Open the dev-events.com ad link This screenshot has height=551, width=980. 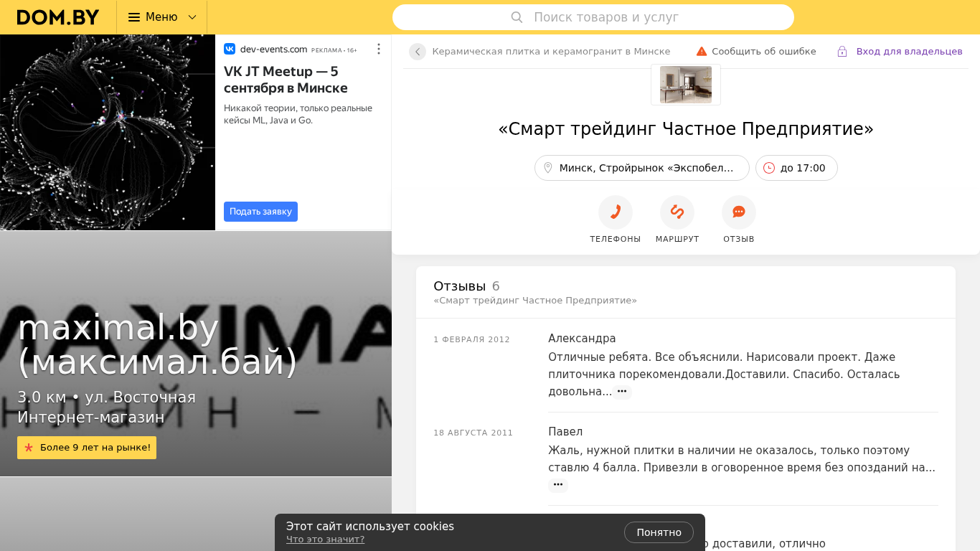[273, 49]
